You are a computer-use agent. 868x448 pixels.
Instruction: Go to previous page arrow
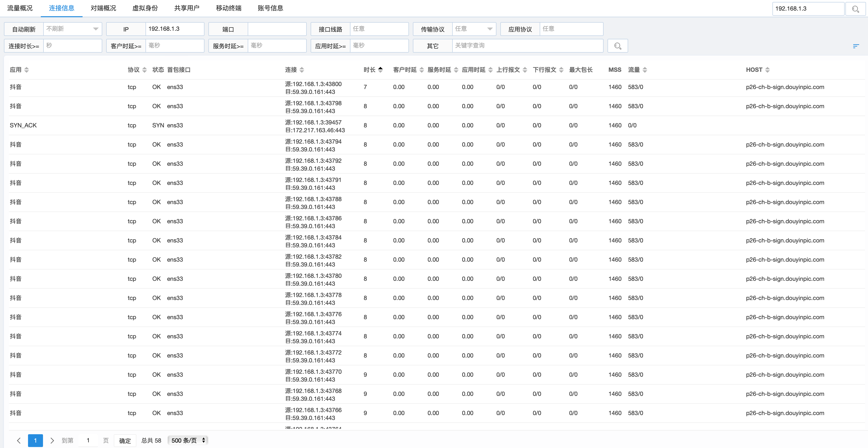pyautogui.click(x=19, y=441)
